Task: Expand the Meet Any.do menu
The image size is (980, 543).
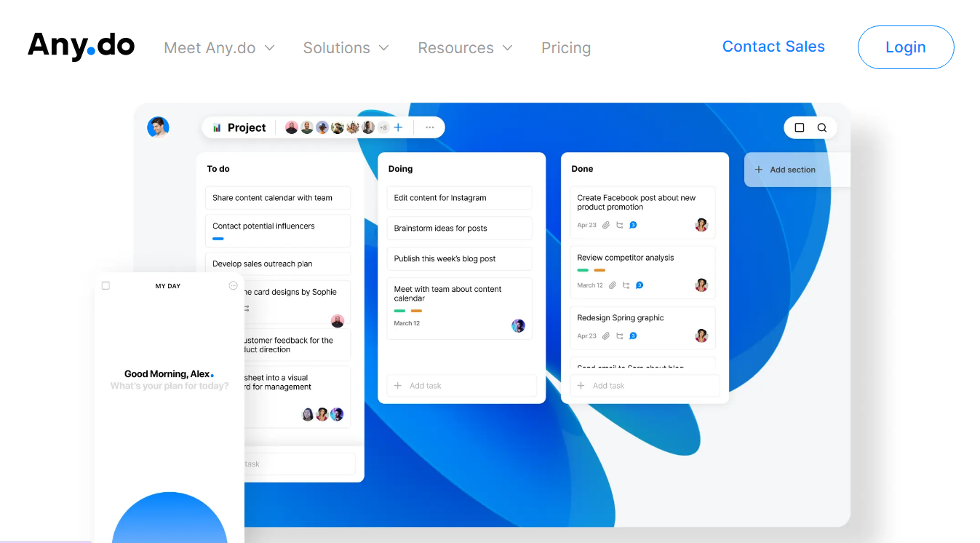Action: [x=219, y=48]
